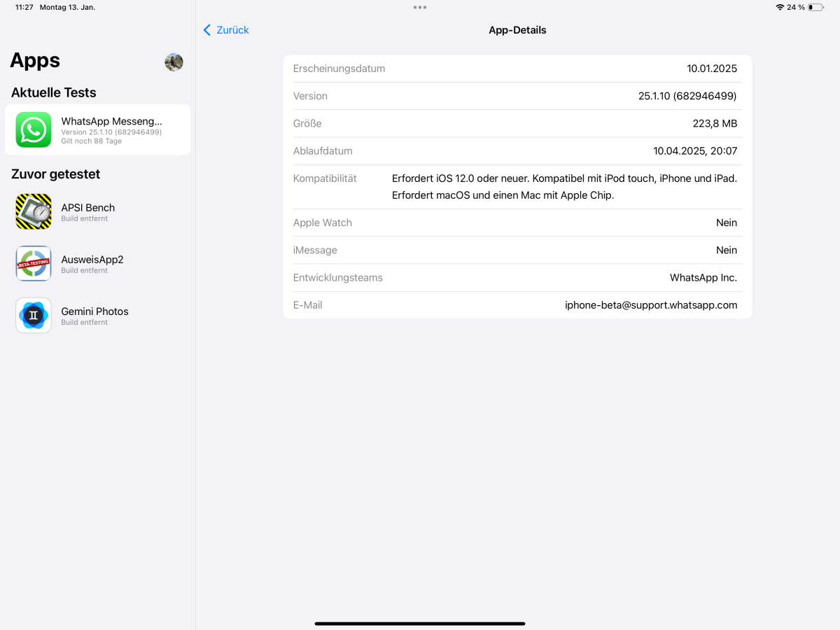Tap the E-Mail label
Image resolution: width=840 pixels, height=630 pixels.
(x=308, y=305)
